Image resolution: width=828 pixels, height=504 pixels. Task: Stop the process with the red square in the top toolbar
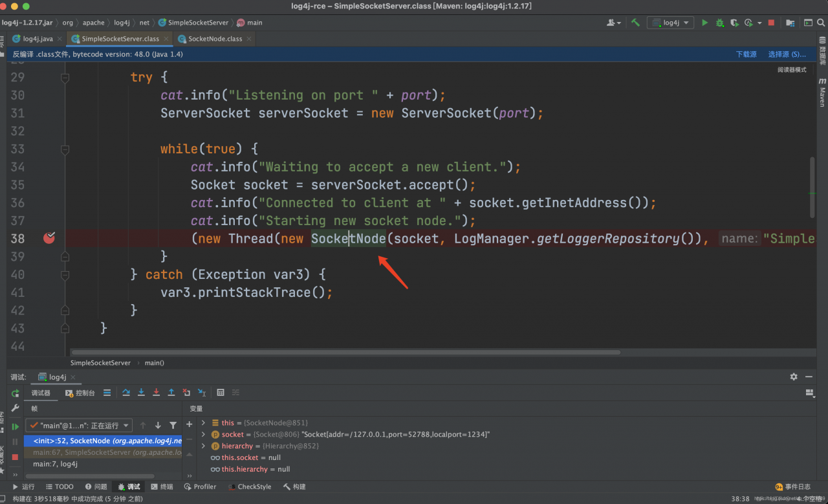click(771, 23)
